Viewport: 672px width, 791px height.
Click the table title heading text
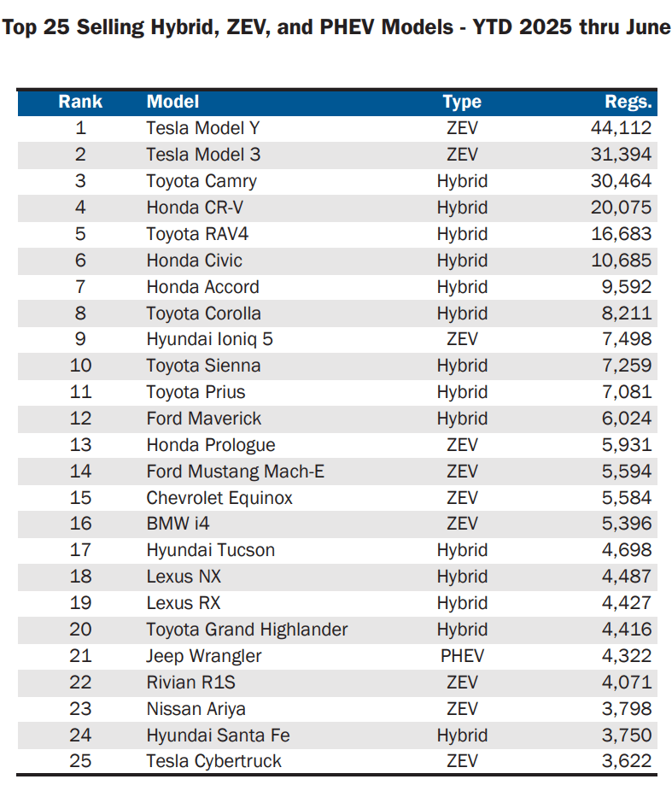coord(336,26)
